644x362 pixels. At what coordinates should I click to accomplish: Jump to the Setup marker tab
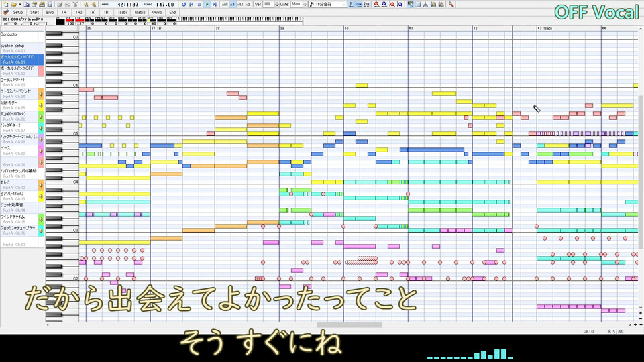tap(17, 12)
